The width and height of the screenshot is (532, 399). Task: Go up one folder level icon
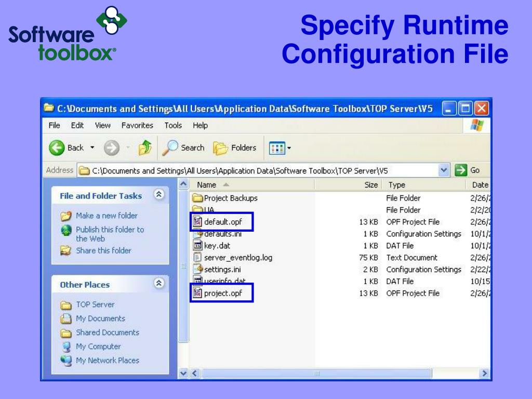click(145, 148)
